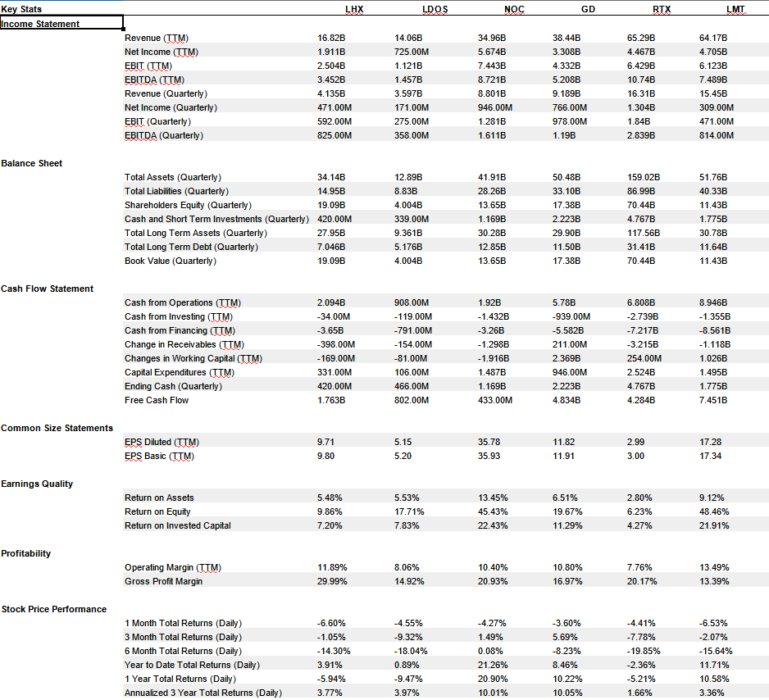Select Common Size Statements heading
769x700 pixels.
click(57, 428)
